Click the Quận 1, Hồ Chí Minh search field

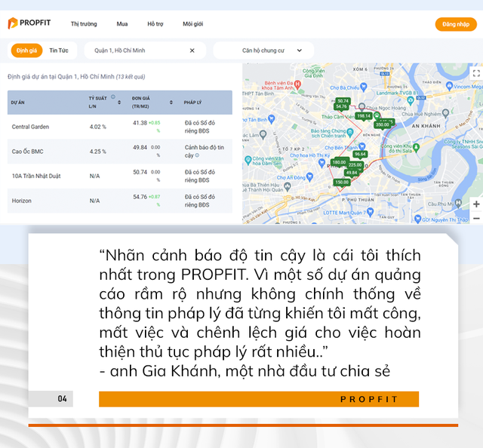pyautogui.click(x=145, y=51)
